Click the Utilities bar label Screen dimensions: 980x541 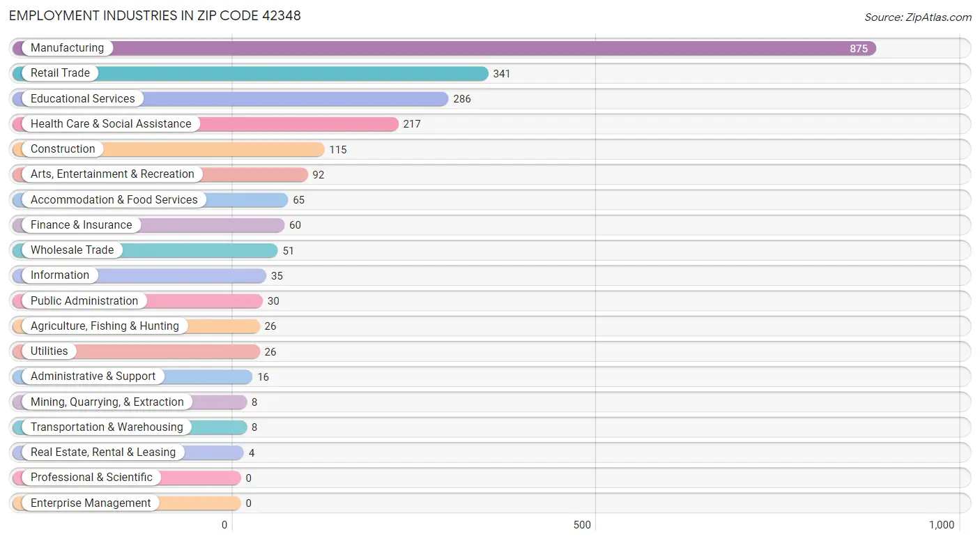49,351
